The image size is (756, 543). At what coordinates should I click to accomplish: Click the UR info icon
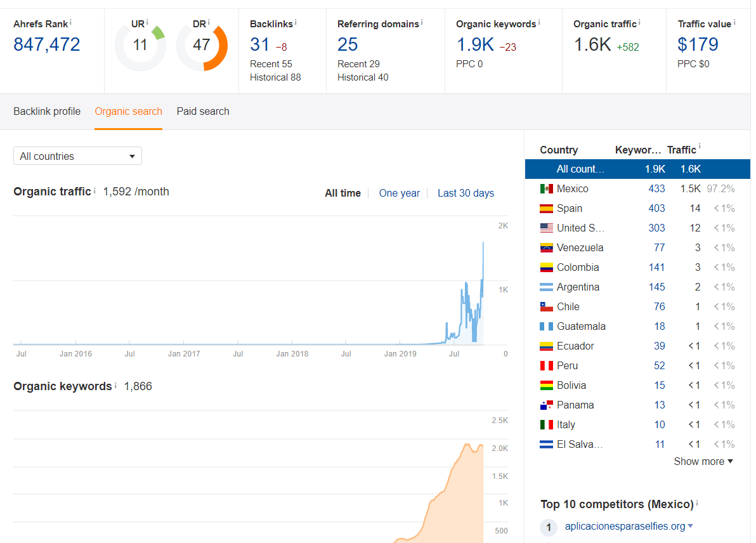pos(147,22)
